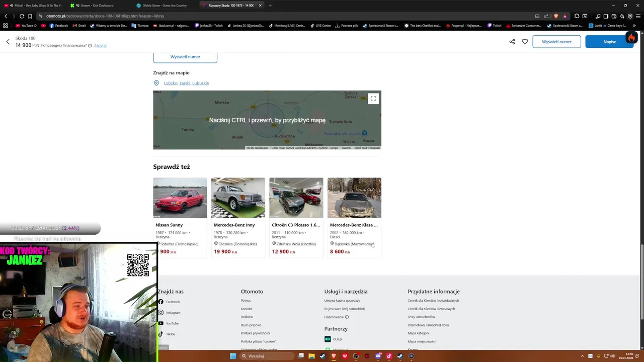Viewport: 644px width, 362px height.
Task: Open the TikTok taskbar icon
Action: coord(389,356)
